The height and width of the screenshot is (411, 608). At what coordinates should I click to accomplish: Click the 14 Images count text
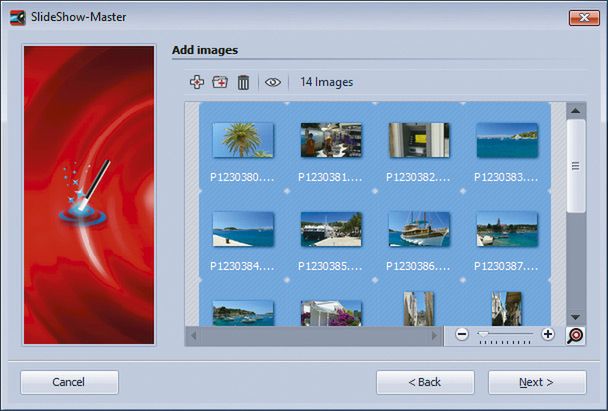326,82
